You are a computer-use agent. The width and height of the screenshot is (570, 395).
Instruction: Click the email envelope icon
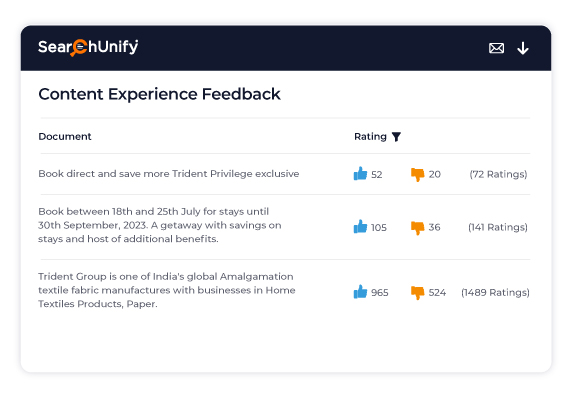496,48
